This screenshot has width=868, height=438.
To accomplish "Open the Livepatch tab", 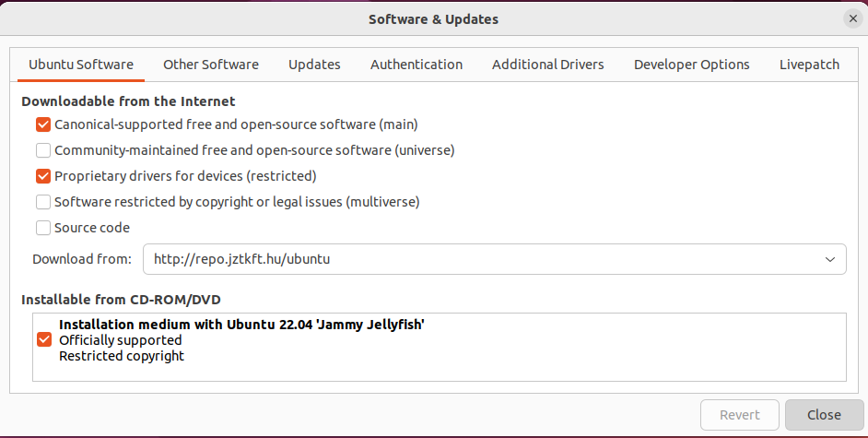I will click(x=809, y=65).
